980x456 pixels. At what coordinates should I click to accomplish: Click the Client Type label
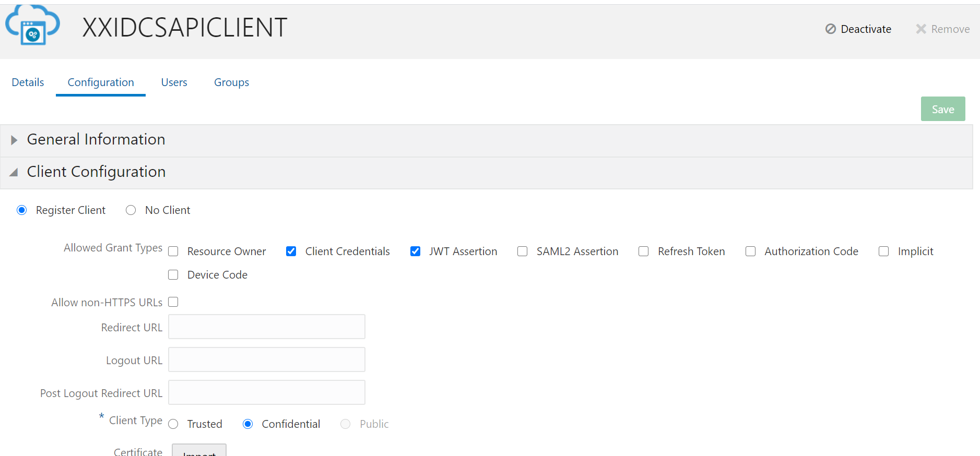pyautogui.click(x=136, y=421)
